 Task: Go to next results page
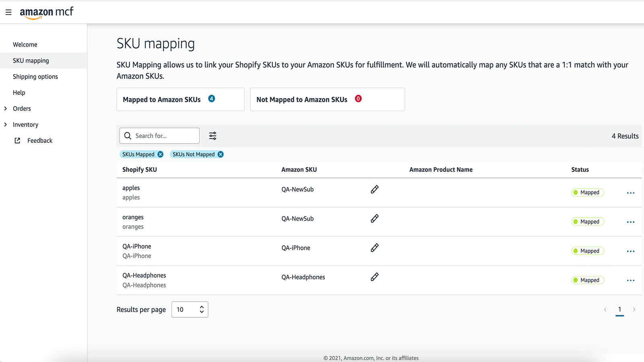click(x=634, y=309)
